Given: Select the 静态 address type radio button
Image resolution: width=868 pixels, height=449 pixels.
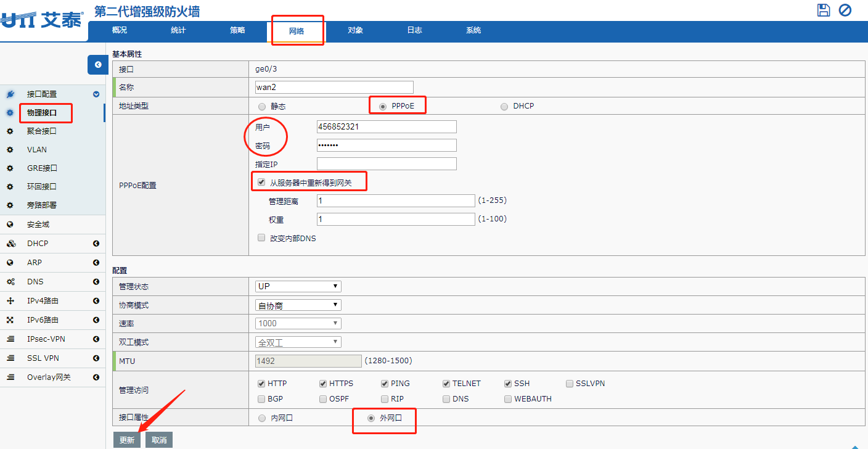Looking at the screenshot, I should (x=262, y=107).
